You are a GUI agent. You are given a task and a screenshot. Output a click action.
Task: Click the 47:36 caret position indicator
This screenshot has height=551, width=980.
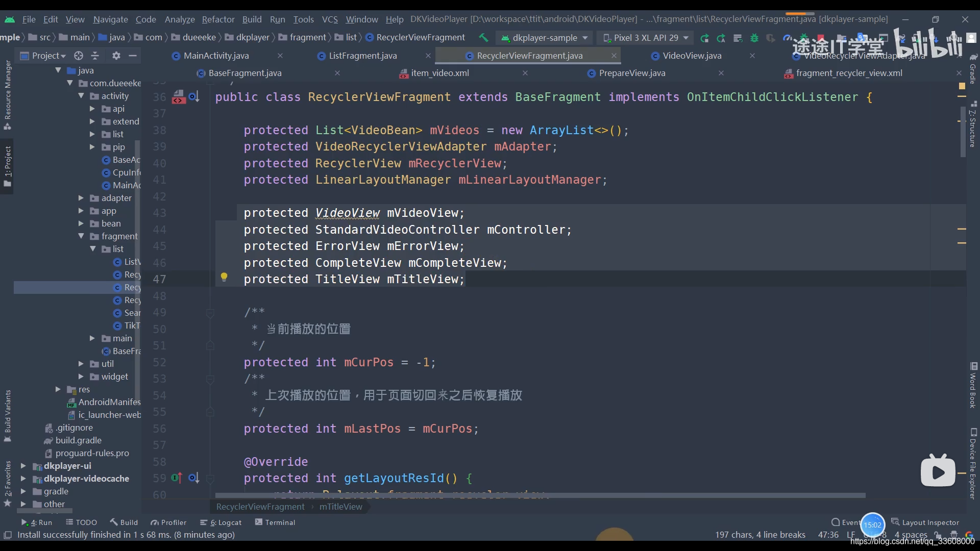[828, 535]
